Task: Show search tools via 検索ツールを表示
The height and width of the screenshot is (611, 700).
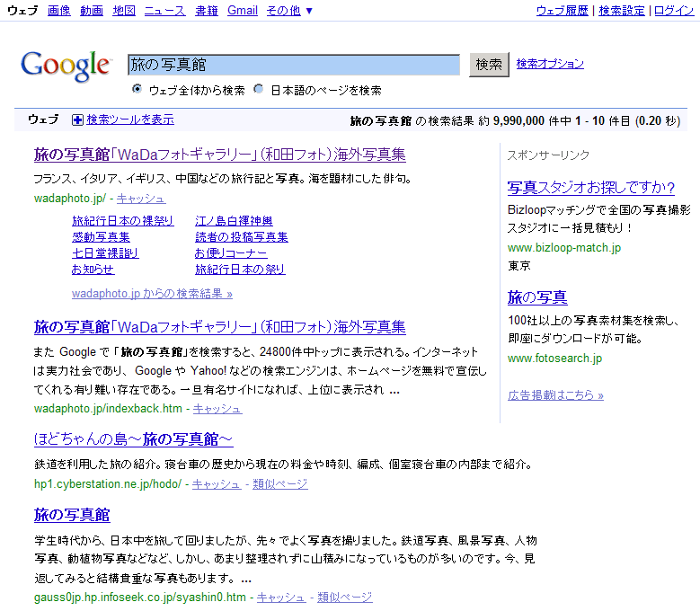Action: coord(130,120)
